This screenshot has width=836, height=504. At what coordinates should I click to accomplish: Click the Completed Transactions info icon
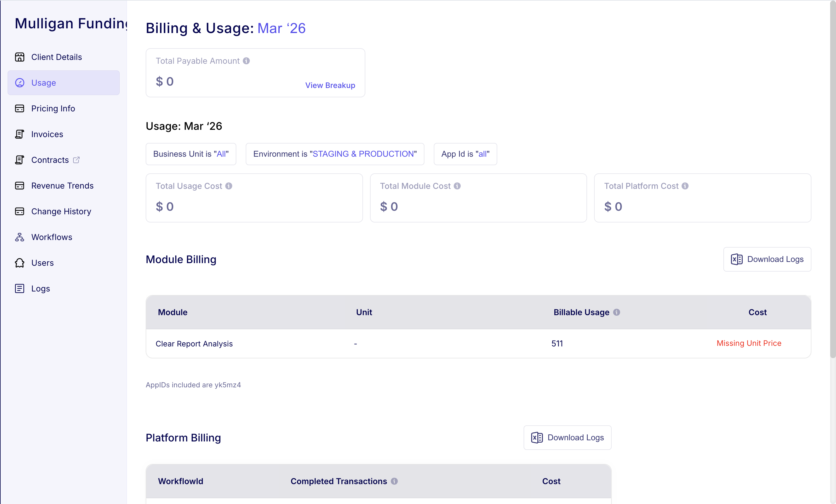(394, 481)
